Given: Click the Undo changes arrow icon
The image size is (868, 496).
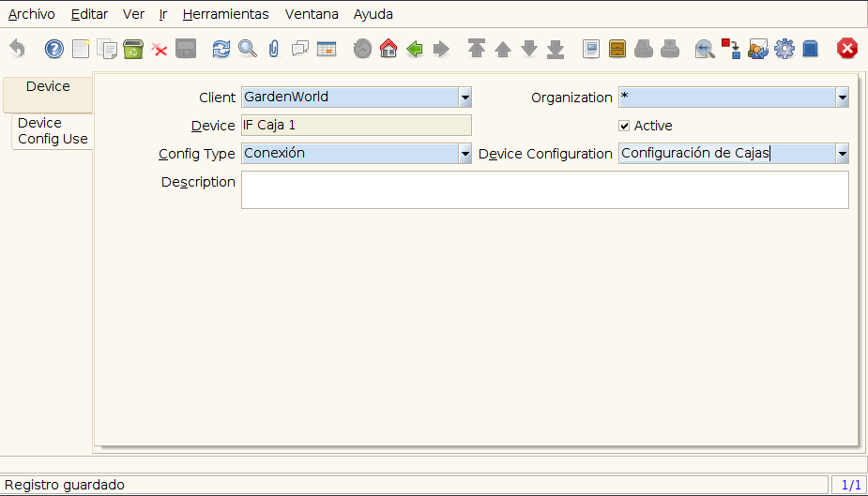Looking at the screenshot, I should [x=18, y=49].
